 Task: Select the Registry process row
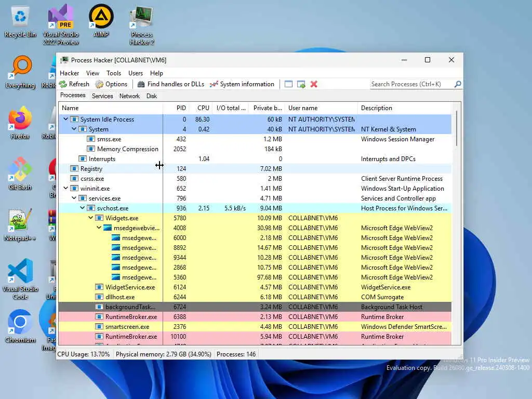(255, 169)
